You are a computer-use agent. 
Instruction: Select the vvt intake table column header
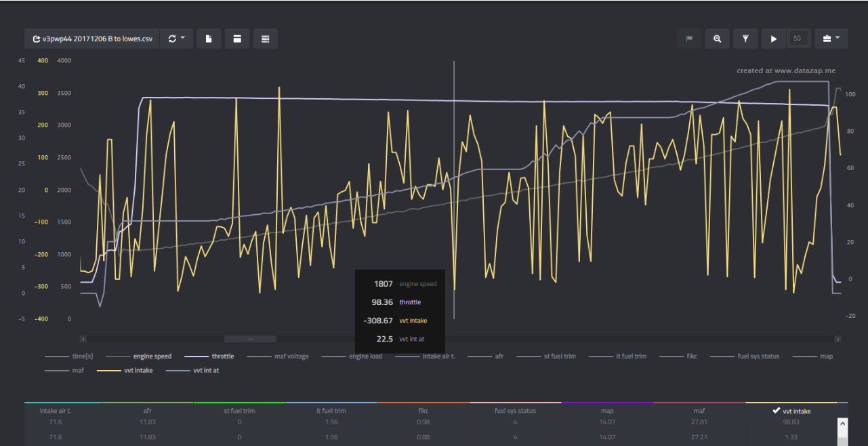pos(791,411)
